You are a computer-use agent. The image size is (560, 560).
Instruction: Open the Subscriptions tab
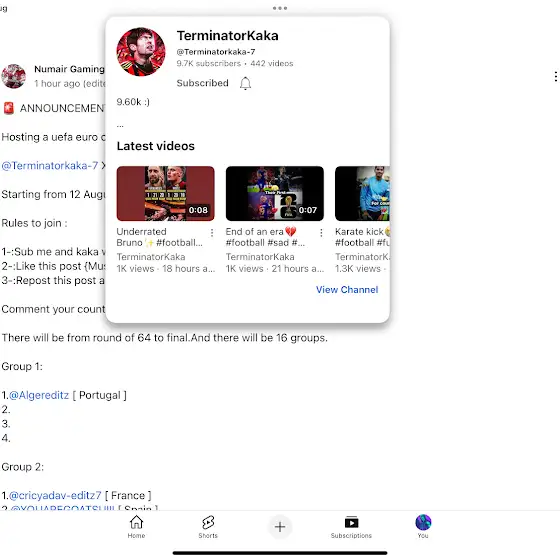tap(351, 526)
